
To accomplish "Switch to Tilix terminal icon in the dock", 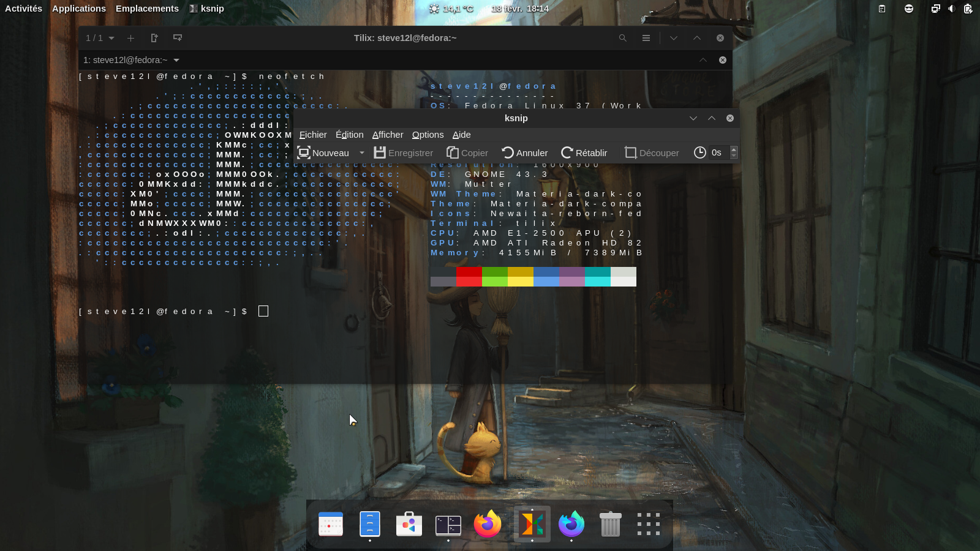I will pyautogui.click(x=448, y=525).
